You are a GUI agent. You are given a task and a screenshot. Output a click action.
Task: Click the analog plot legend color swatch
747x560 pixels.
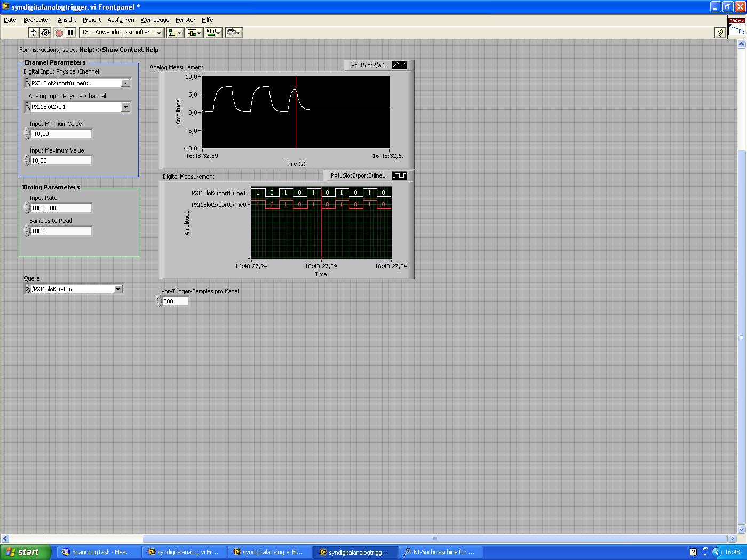(x=399, y=65)
